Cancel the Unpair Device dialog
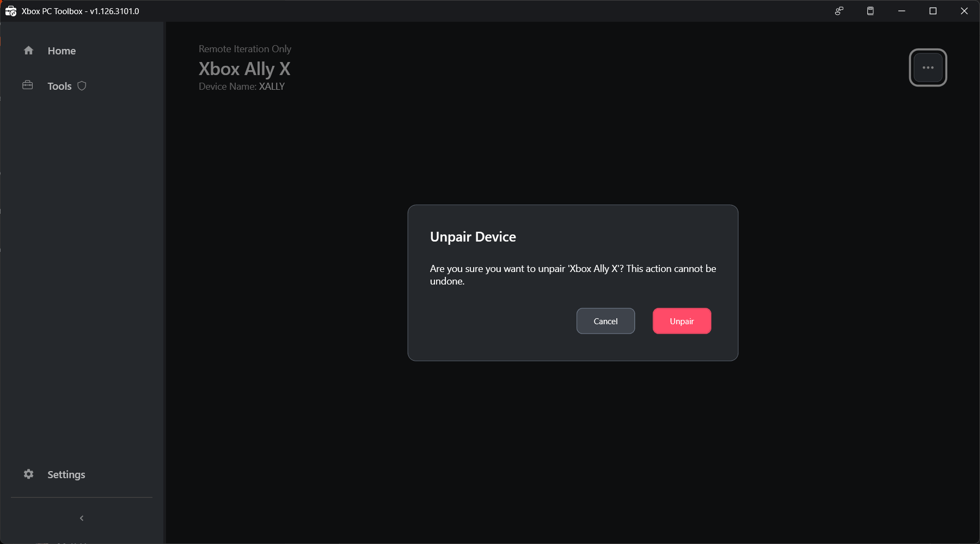Image resolution: width=980 pixels, height=544 pixels. pyautogui.click(x=605, y=321)
